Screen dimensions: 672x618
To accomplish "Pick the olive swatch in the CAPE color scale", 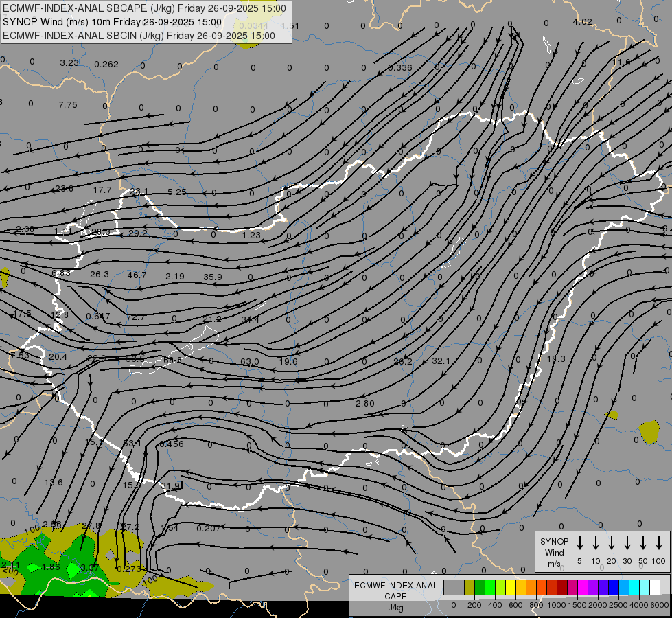I will 470,587.
